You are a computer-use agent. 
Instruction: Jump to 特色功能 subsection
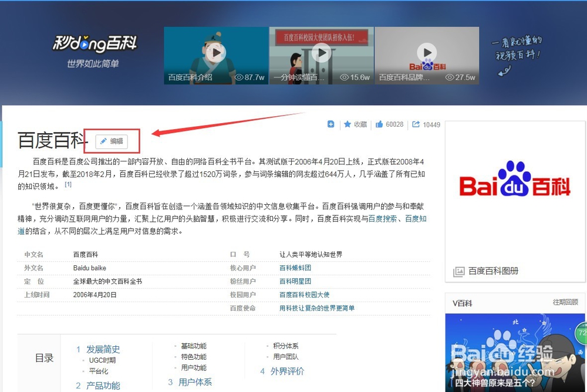pyautogui.click(x=194, y=357)
